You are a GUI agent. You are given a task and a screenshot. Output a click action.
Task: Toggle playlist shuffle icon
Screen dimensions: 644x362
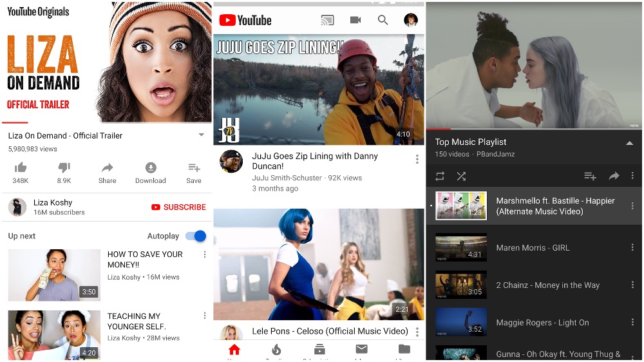pyautogui.click(x=461, y=176)
